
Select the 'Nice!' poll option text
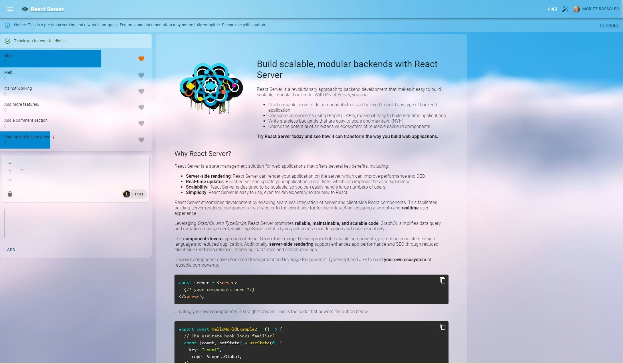click(x=9, y=56)
